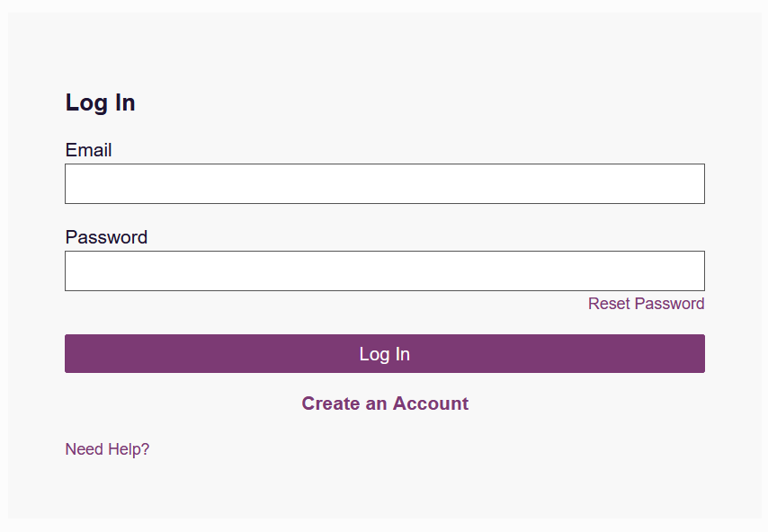Submit the form with Log In

point(384,354)
